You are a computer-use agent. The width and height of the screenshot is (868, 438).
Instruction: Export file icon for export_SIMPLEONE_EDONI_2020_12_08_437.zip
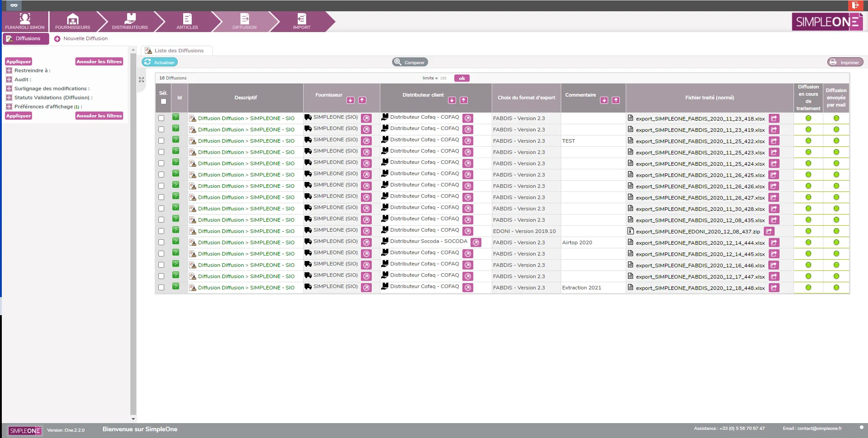click(x=769, y=231)
